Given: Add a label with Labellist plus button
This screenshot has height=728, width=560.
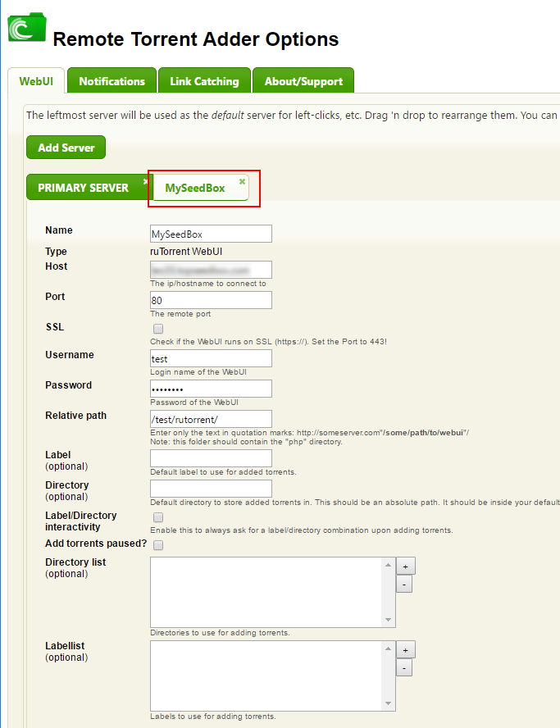Looking at the screenshot, I should pos(404,650).
